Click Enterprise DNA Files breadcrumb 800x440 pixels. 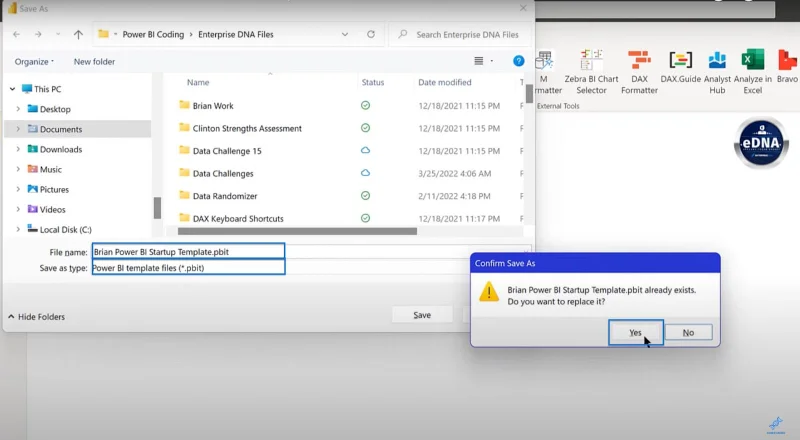click(236, 34)
